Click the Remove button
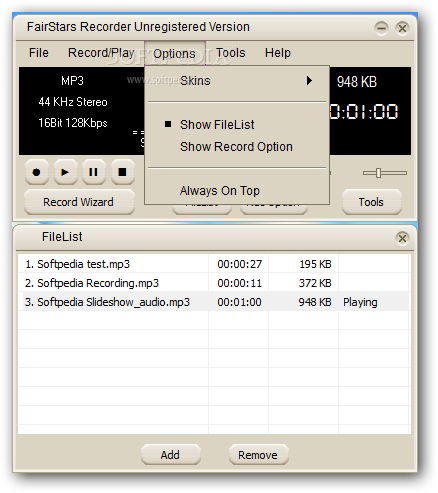This screenshot has height=493, width=438. pos(258,455)
